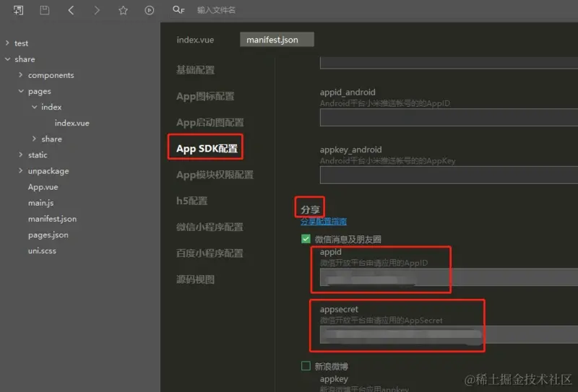578x392 pixels.
Task: Click the appid_android input field
Action: 449,118
